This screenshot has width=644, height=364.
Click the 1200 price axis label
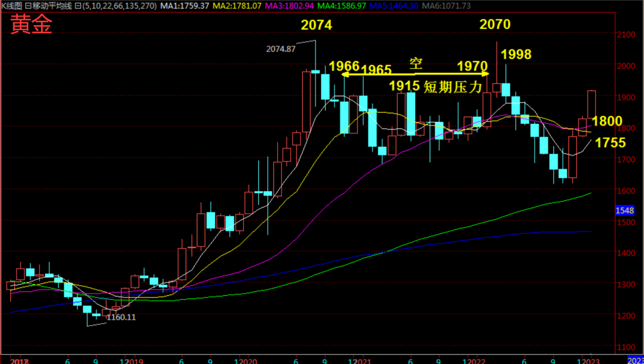[626, 316]
